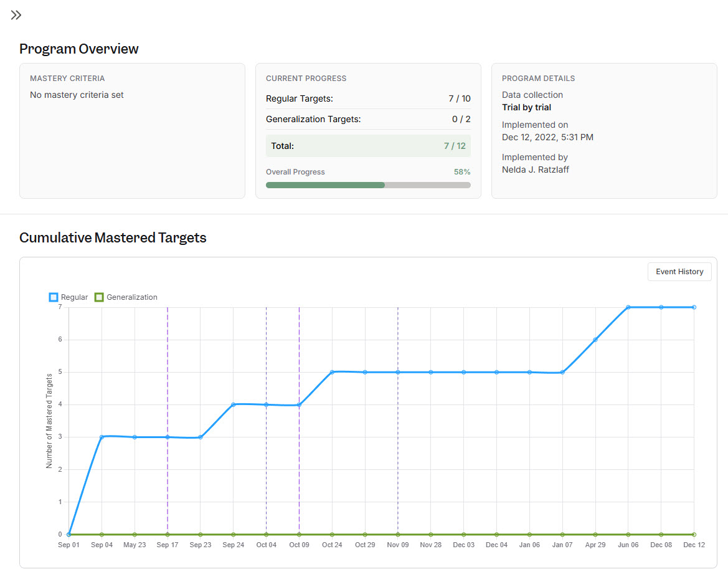Click the Regular Targets value '7 / 10'
728x569 pixels.
(459, 98)
